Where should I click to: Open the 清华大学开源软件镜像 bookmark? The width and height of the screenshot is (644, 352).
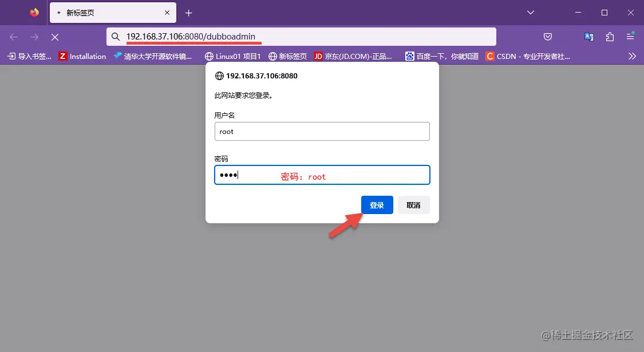click(x=153, y=56)
